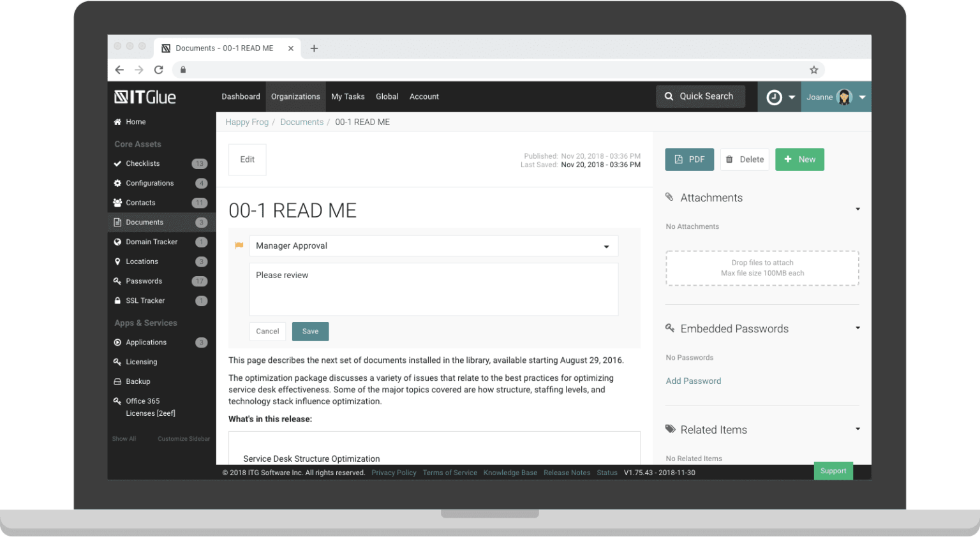Open a new browser tab
Image resolution: width=980 pixels, height=537 pixels.
pos(314,48)
